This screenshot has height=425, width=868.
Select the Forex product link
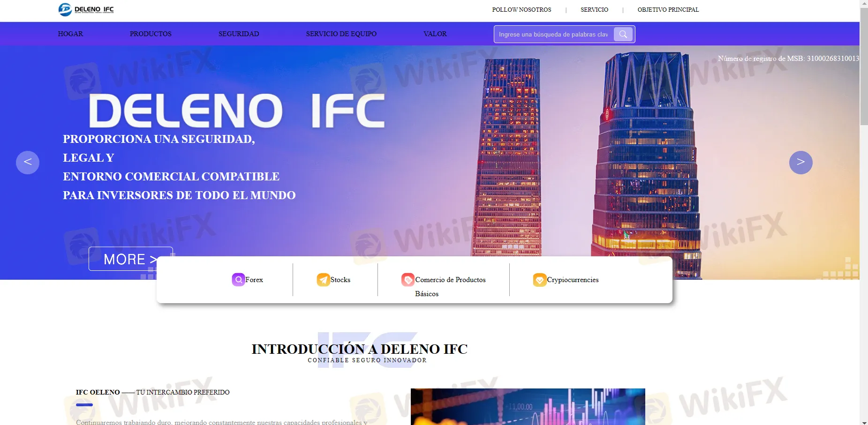point(254,280)
